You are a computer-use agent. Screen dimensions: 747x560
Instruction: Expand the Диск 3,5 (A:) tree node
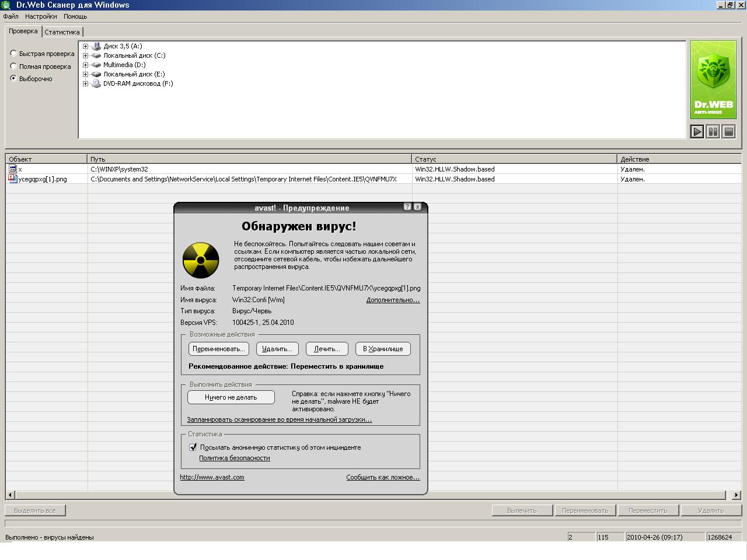click(x=85, y=46)
